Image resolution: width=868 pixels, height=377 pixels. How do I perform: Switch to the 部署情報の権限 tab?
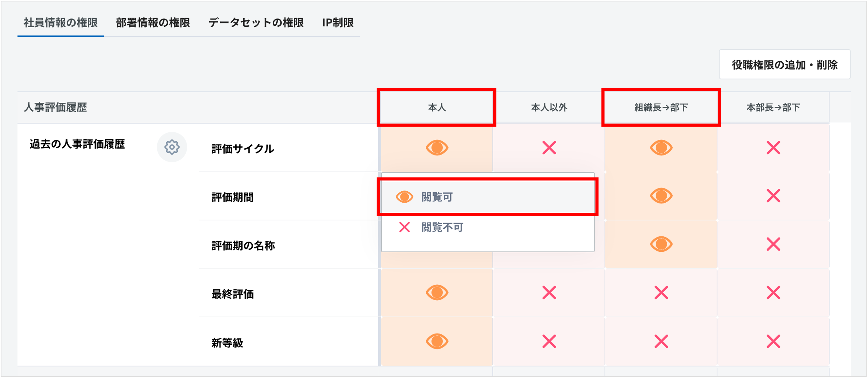[x=153, y=23]
